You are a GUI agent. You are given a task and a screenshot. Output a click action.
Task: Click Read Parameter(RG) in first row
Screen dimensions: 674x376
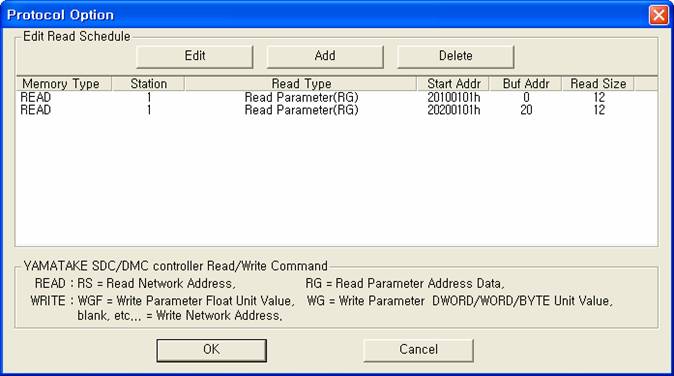tap(301, 98)
